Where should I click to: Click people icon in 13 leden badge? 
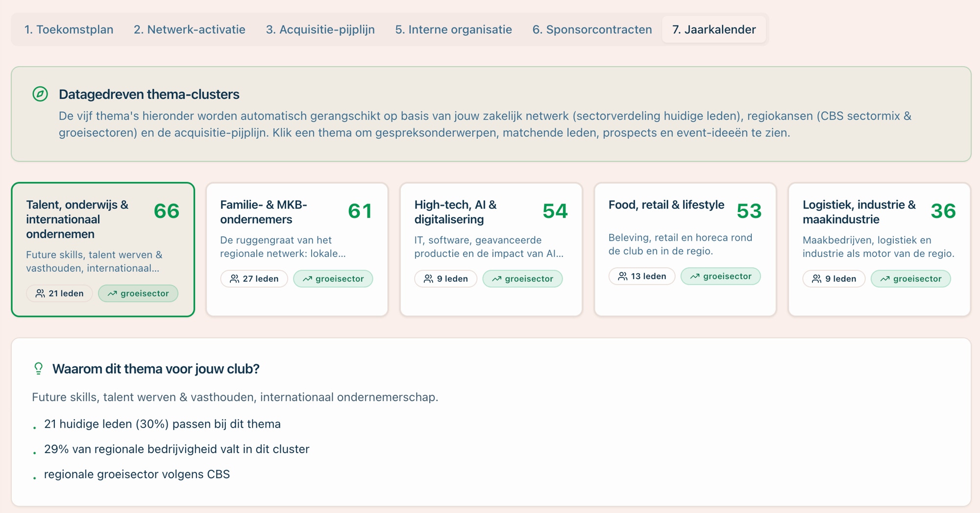[x=622, y=276]
